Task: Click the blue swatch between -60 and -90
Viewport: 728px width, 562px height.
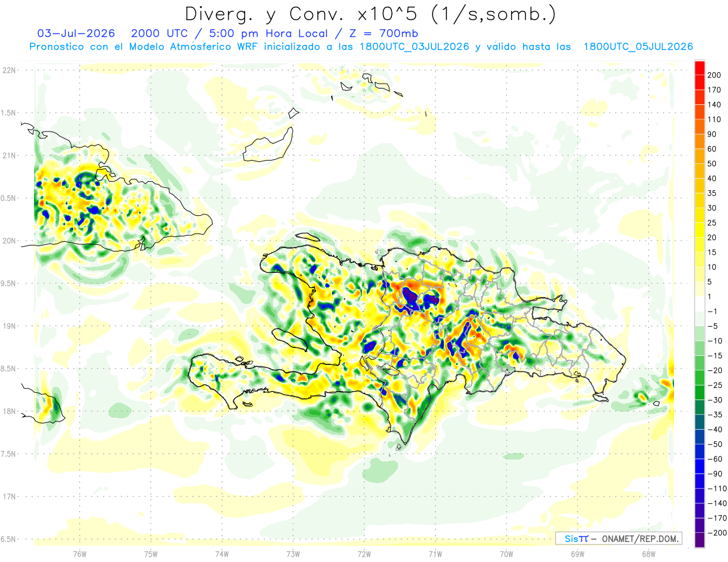Action: tap(699, 467)
